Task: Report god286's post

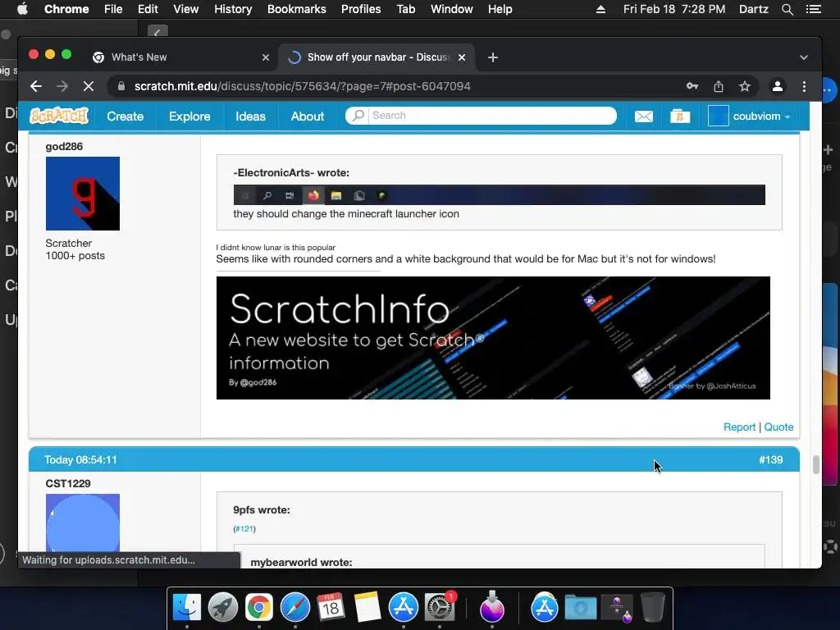Action: [x=739, y=427]
